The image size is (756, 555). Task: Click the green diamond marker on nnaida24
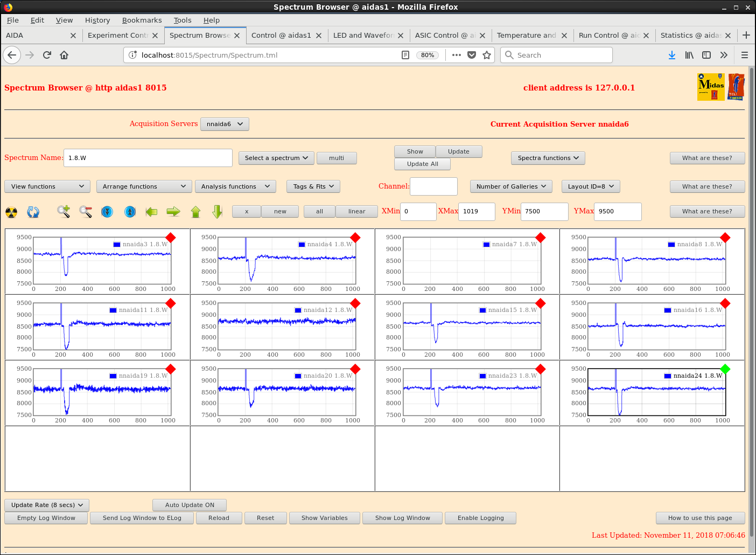coord(725,369)
